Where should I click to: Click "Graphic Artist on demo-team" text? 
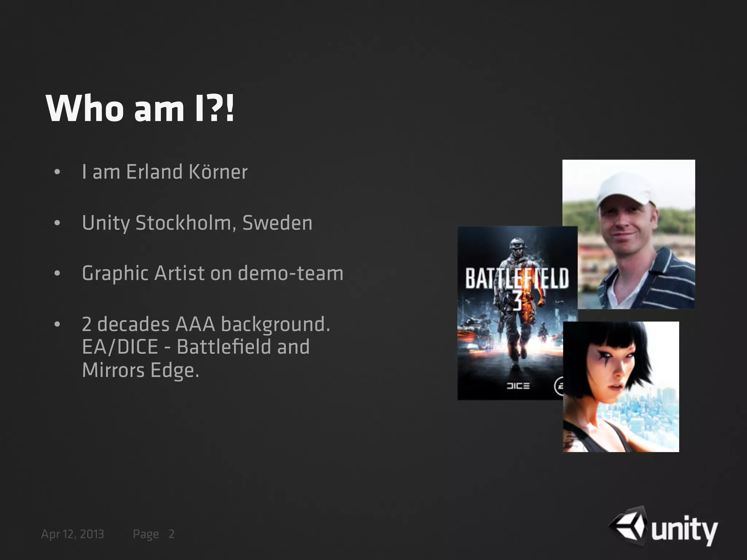pos(213,273)
